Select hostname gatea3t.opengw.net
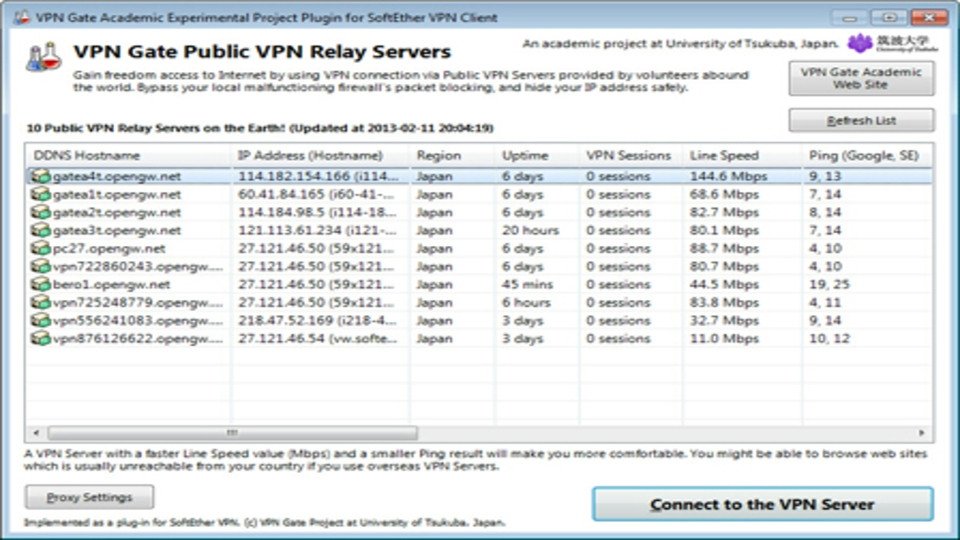This screenshot has height=540, width=960. (x=116, y=231)
